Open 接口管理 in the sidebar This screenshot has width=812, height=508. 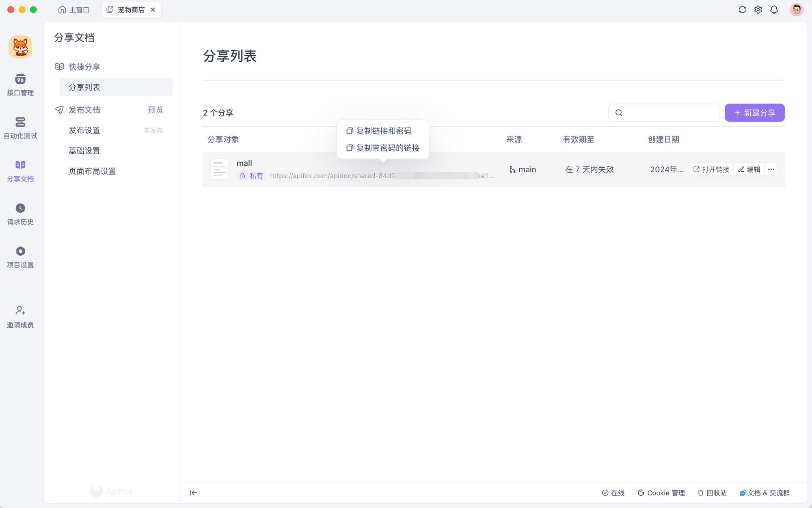(20, 84)
